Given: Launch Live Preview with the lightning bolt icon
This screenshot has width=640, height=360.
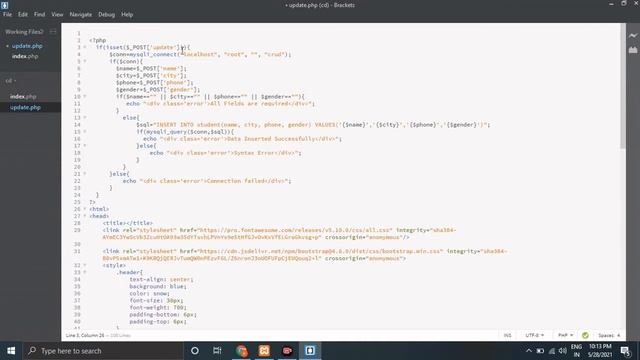Looking at the screenshot, I should 633,36.
